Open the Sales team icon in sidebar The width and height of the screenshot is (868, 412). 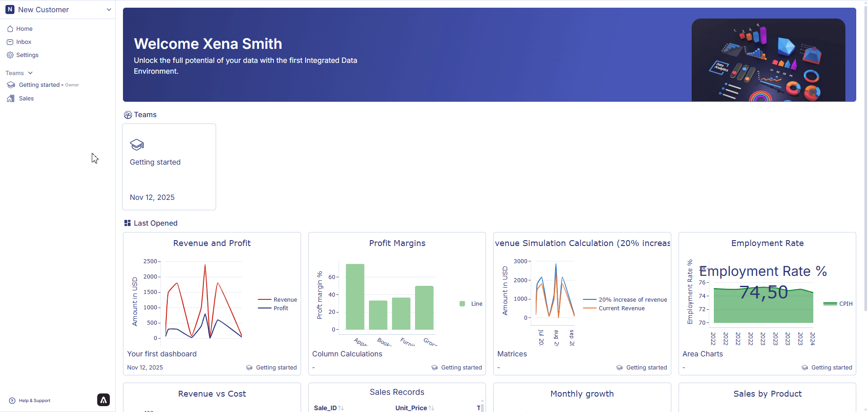(x=10, y=98)
